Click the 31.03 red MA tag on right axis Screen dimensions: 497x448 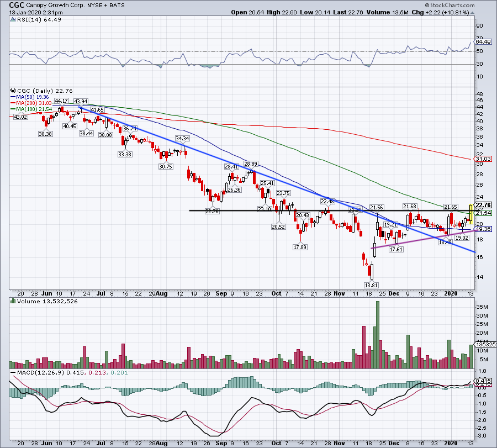pos(483,159)
